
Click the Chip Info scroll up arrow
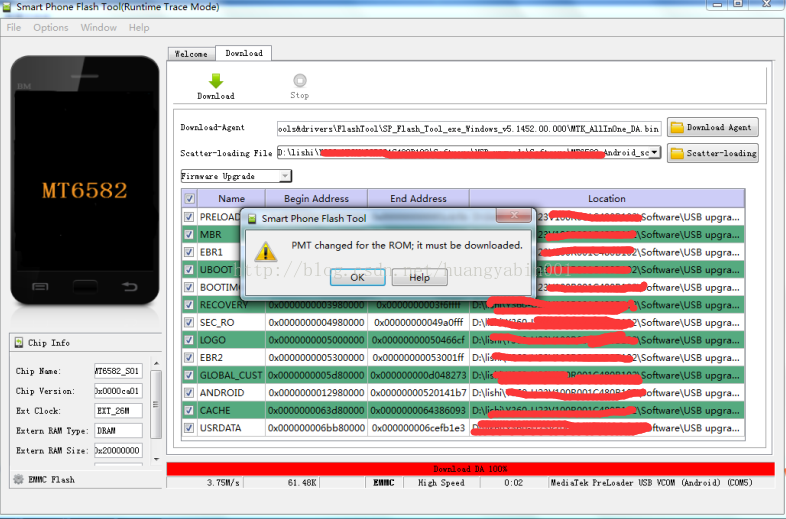coord(156,363)
